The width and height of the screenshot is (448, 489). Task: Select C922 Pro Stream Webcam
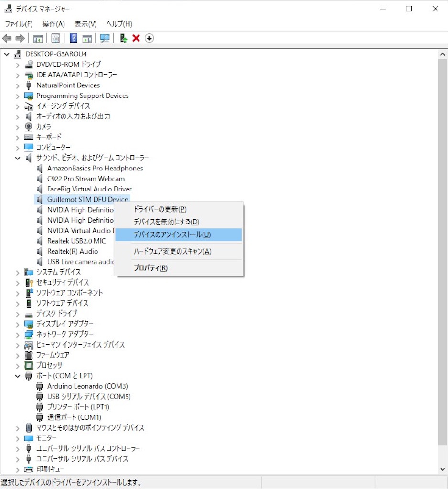[x=86, y=179]
